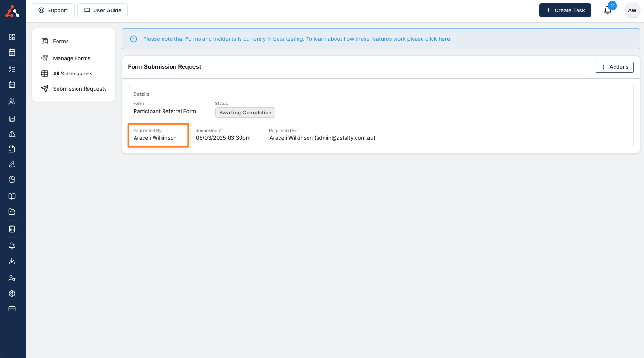Click the Create Task button
Viewport: 644px width, 358px height.
tap(565, 10)
